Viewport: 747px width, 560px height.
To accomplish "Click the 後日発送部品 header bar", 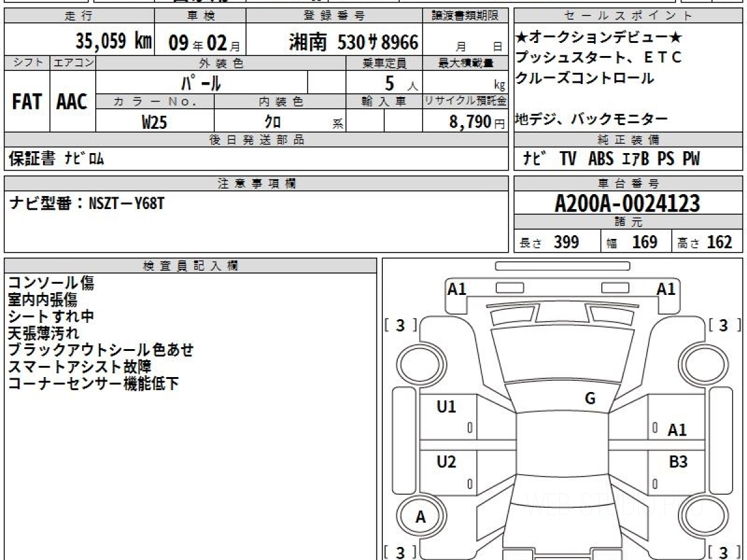I will (x=256, y=140).
